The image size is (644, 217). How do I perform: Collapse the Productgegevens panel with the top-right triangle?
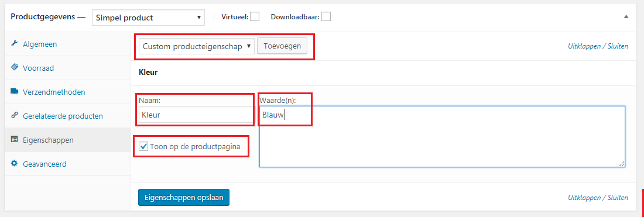pos(626,17)
